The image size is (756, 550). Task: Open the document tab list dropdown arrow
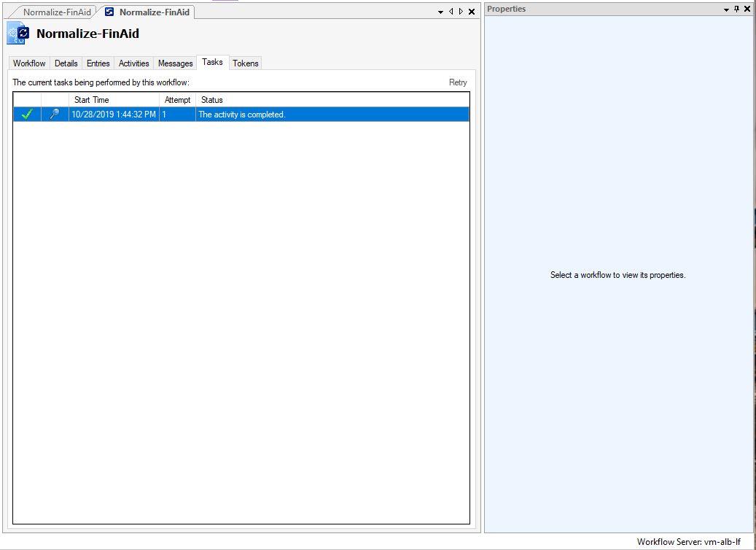[440, 12]
